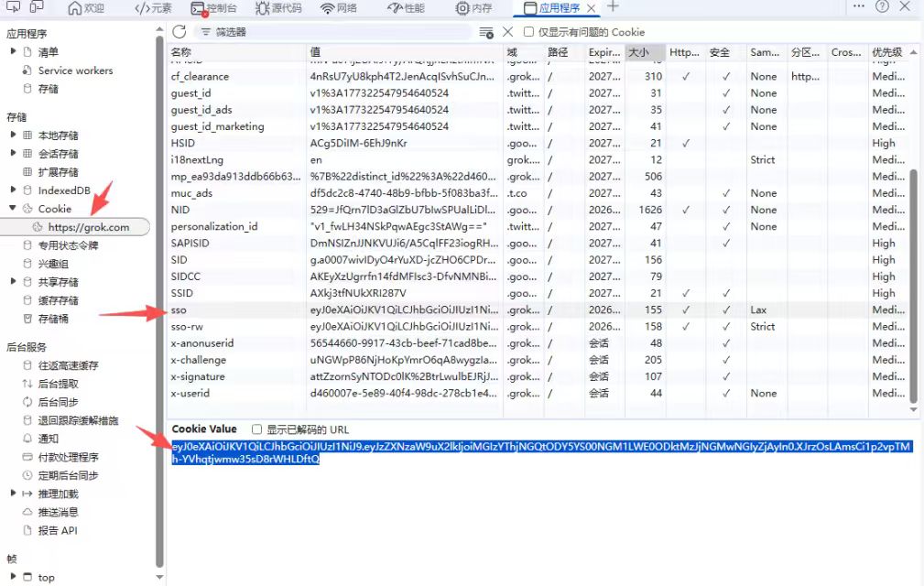Image resolution: width=924 pixels, height=586 pixels.
Task: Expand the 会话存储 node
Action: coord(13,153)
